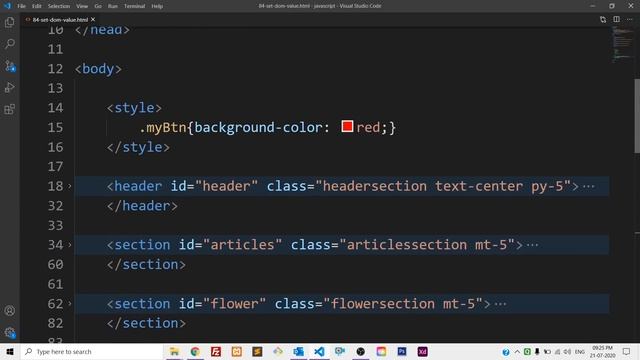Open Adobe XD from the taskbar
Image resolution: width=640 pixels, height=360 pixels.
422,351
